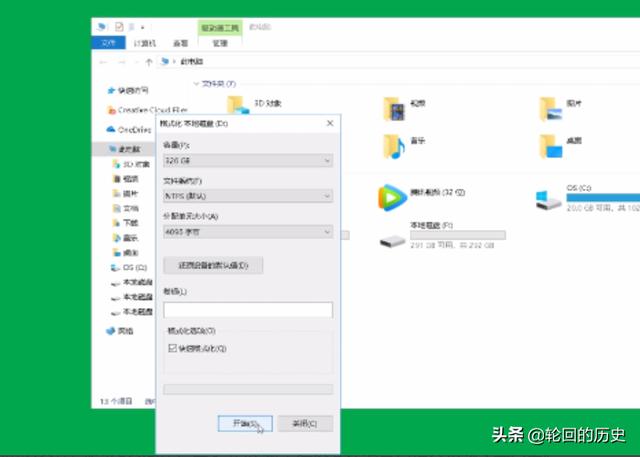Close the Format Local Disk dialog
Viewport: 640px width, 457px height.
coord(330,122)
